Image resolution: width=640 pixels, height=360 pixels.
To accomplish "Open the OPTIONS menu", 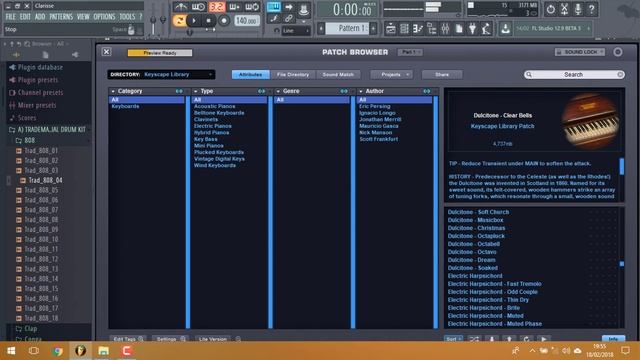I will [x=104, y=17].
